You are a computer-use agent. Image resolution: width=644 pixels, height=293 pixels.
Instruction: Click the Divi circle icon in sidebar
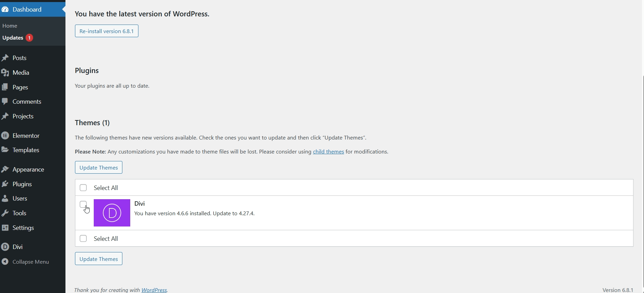[x=5, y=247]
